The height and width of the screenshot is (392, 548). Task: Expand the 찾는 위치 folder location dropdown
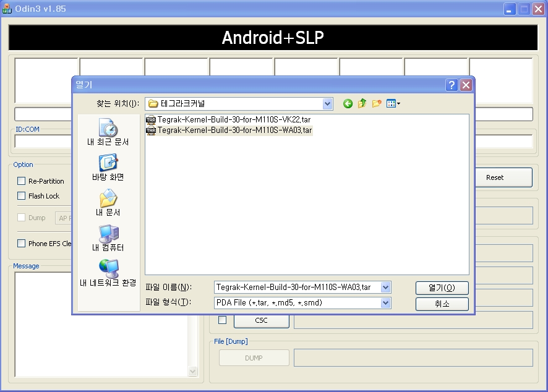327,104
